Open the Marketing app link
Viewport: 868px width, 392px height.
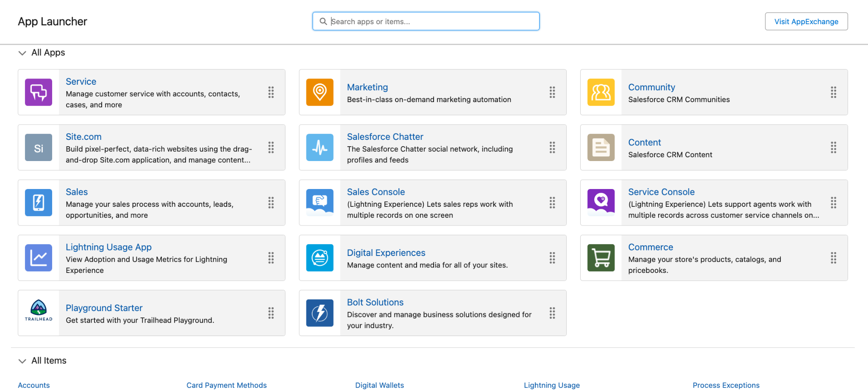[x=367, y=87]
